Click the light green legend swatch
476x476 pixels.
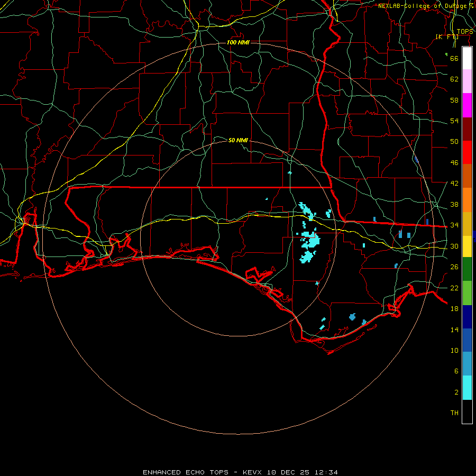(467, 293)
